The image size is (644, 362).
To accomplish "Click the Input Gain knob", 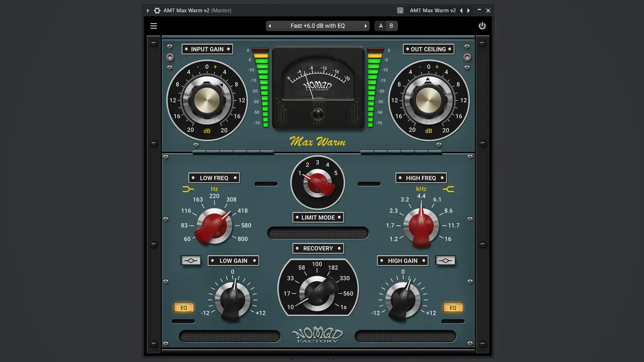I will point(207,100).
